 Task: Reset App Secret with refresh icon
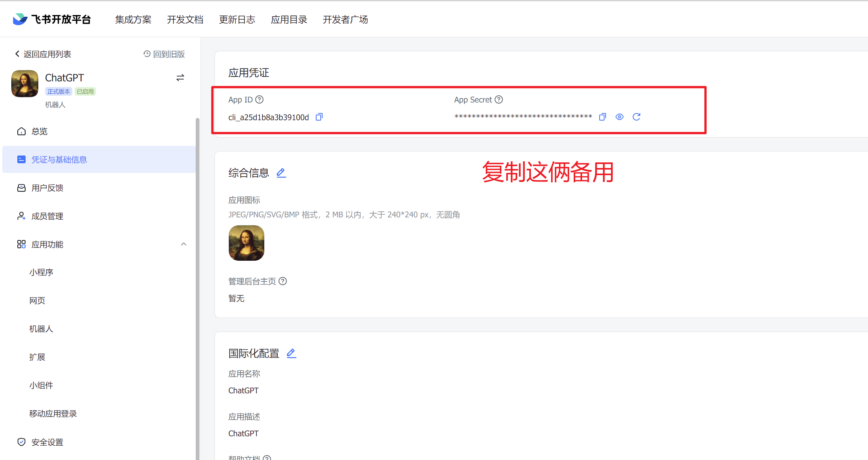pyautogui.click(x=637, y=117)
